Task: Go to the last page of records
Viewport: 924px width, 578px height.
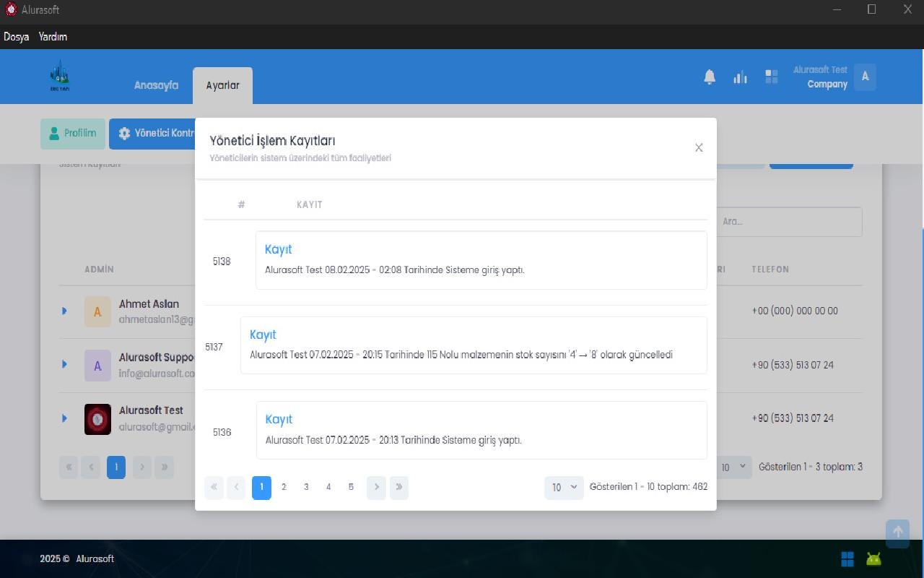Action: tap(398, 487)
